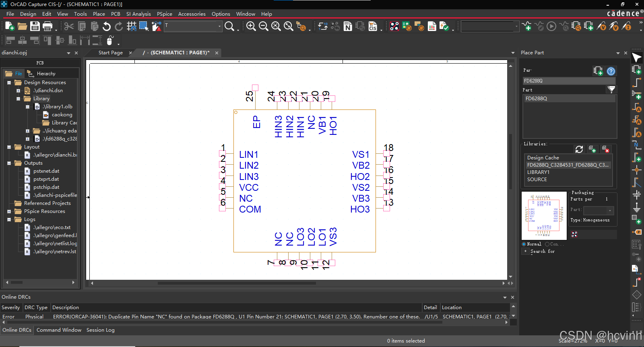Select Place Power tool
This screenshot has width=644, height=347.
point(636,195)
